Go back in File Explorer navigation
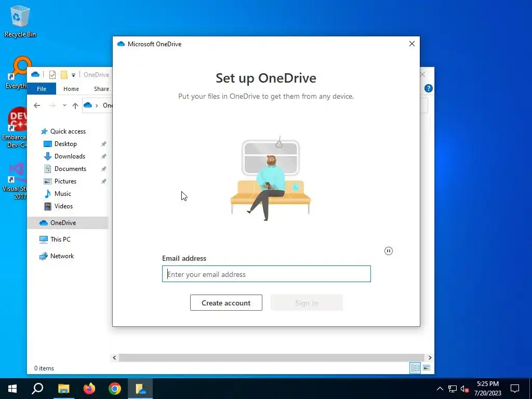The width and height of the screenshot is (532, 399). click(x=37, y=105)
